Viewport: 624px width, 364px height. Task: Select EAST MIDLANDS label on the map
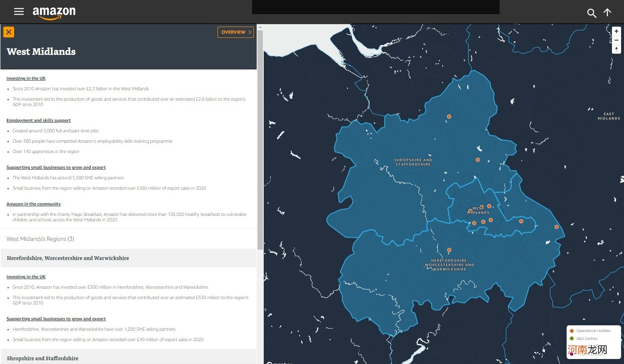point(609,116)
